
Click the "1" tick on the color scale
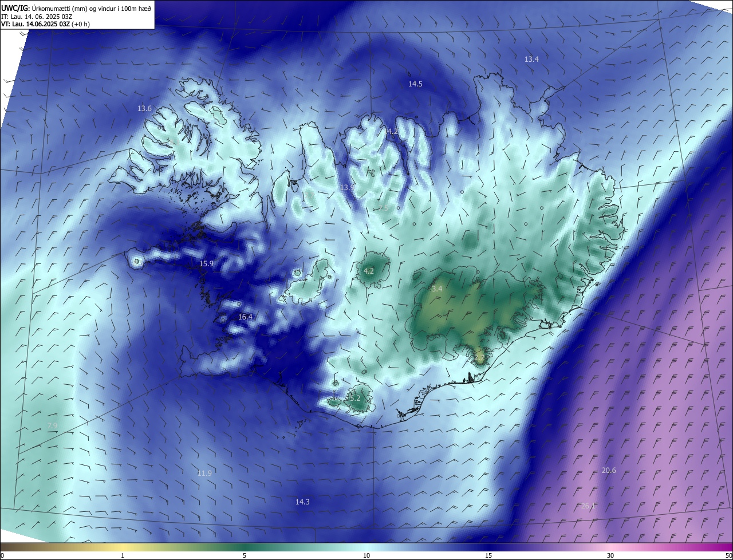(x=123, y=555)
